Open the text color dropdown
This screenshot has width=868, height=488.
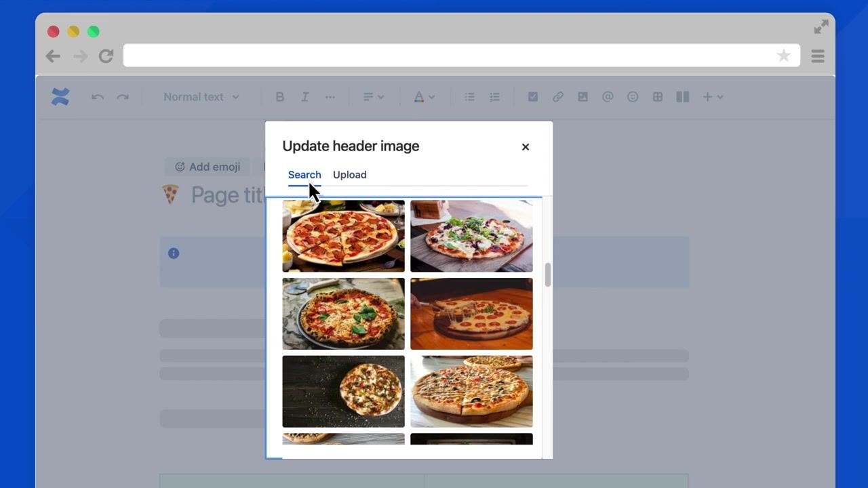tap(424, 97)
